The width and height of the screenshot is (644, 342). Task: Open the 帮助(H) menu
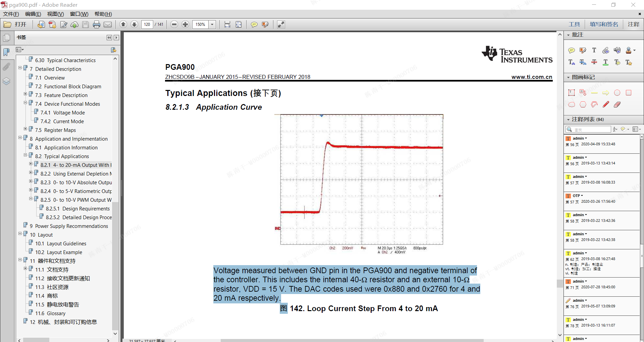point(103,14)
